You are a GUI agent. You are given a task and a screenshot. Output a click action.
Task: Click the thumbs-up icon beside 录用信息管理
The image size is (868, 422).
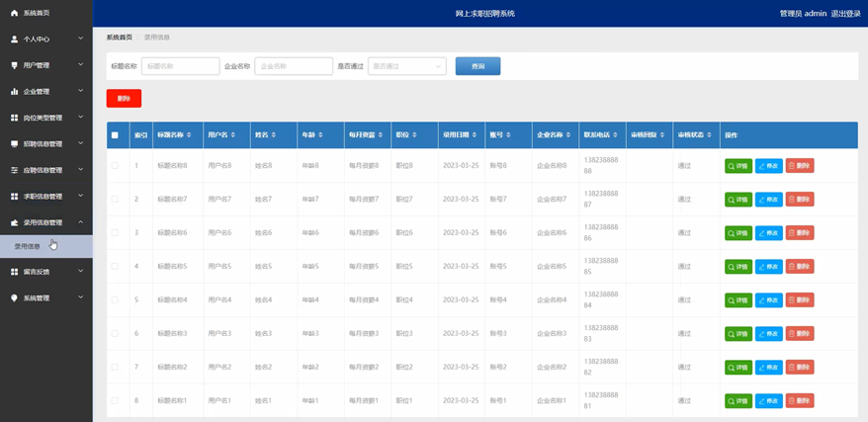pyautogui.click(x=15, y=223)
